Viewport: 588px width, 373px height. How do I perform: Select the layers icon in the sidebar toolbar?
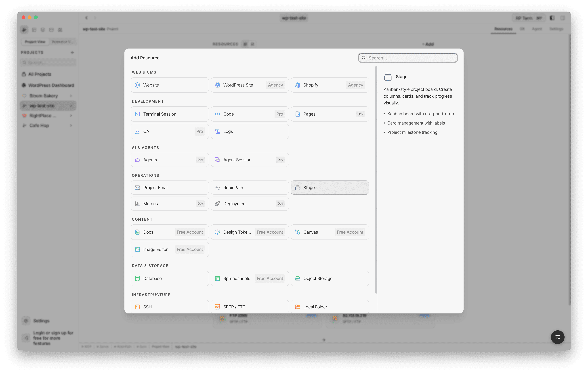point(43,30)
